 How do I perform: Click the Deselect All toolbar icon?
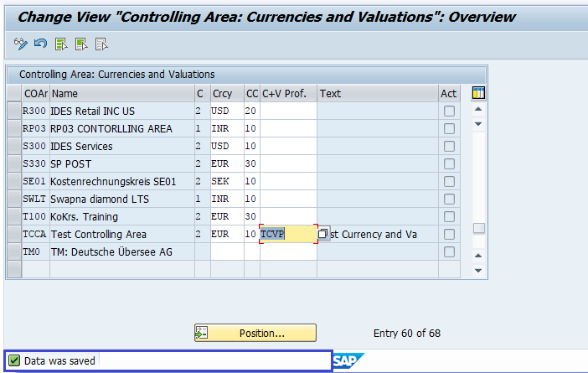point(101,44)
